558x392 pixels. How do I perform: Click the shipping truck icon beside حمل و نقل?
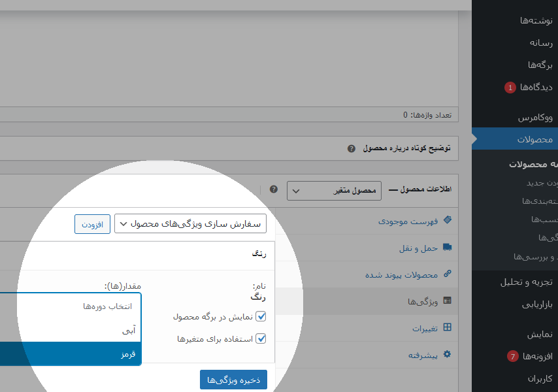click(447, 248)
